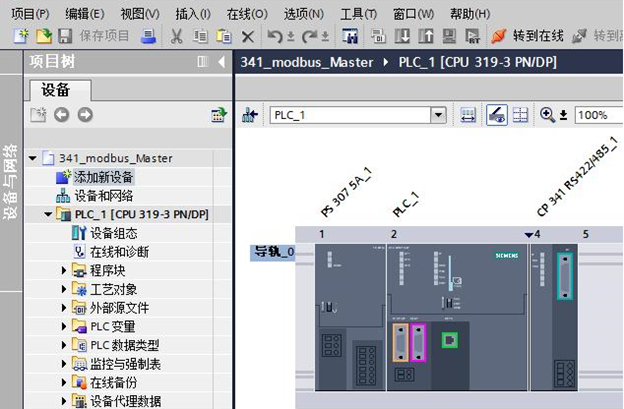Click the Delete X icon in toolbar
The width and height of the screenshot is (624, 409).
(248, 36)
